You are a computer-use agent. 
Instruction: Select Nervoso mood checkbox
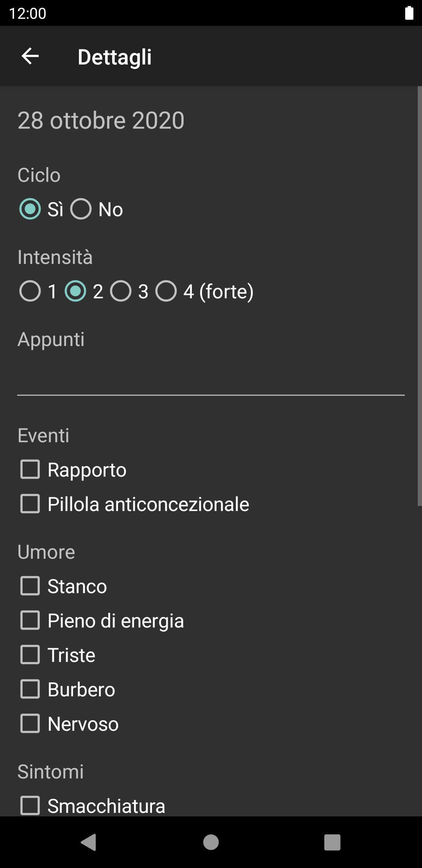point(30,724)
